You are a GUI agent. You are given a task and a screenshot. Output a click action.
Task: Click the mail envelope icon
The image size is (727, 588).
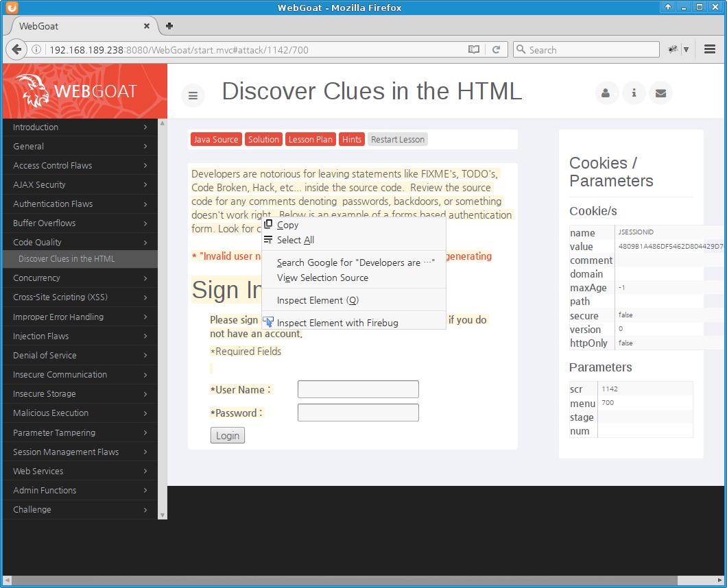pos(660,93)
